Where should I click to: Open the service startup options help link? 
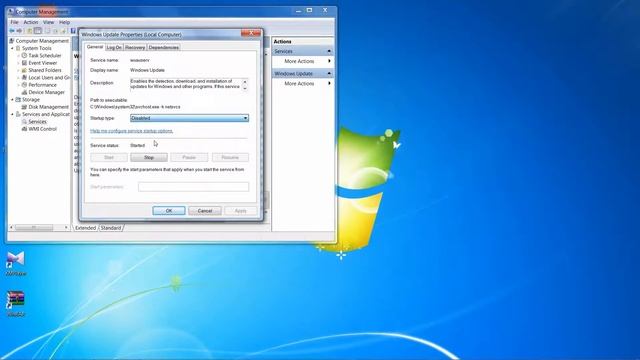131,131
